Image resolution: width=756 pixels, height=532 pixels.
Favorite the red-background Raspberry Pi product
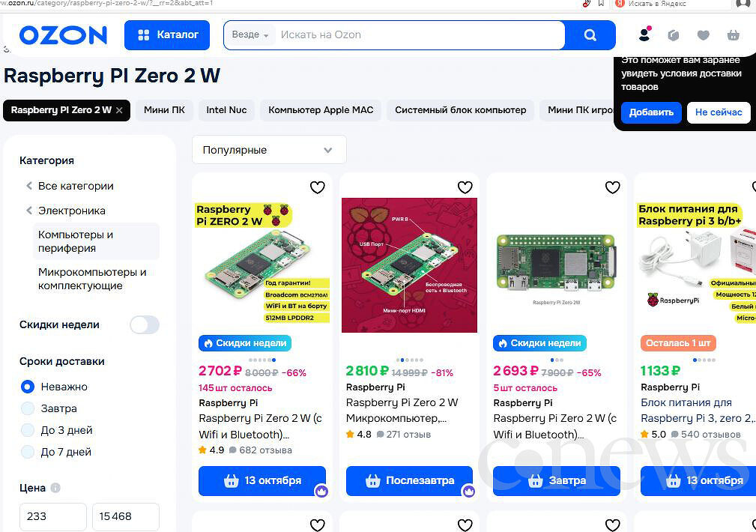point(465,187)
